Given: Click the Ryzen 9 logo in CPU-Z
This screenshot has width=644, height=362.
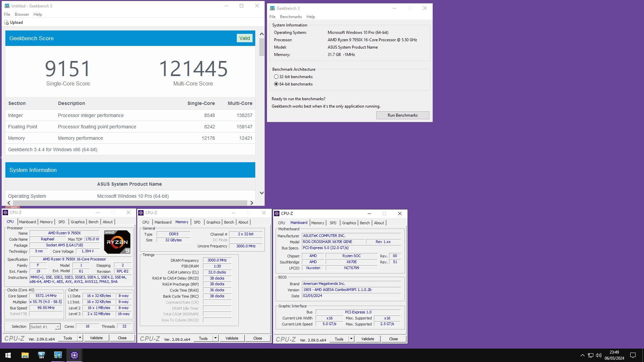Looking at the screenshot, I should point(117,242).
